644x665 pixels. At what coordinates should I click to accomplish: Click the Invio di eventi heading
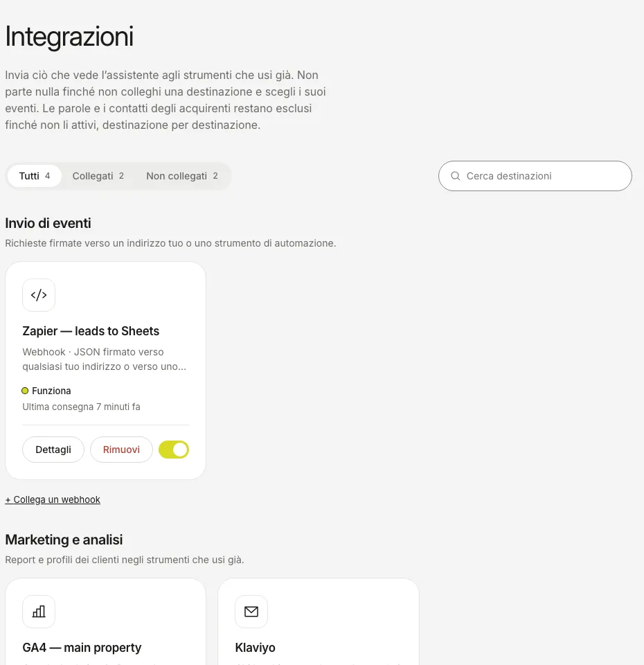point(48,223)
